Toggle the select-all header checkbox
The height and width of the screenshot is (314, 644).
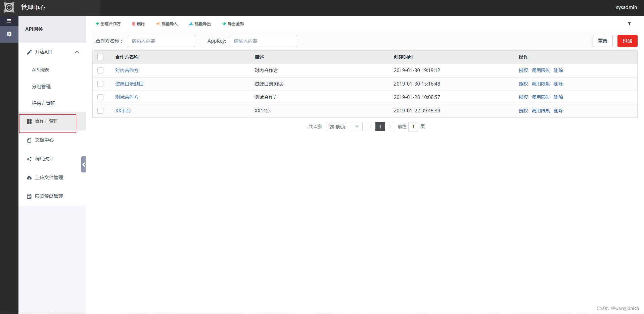coord(100,57)
